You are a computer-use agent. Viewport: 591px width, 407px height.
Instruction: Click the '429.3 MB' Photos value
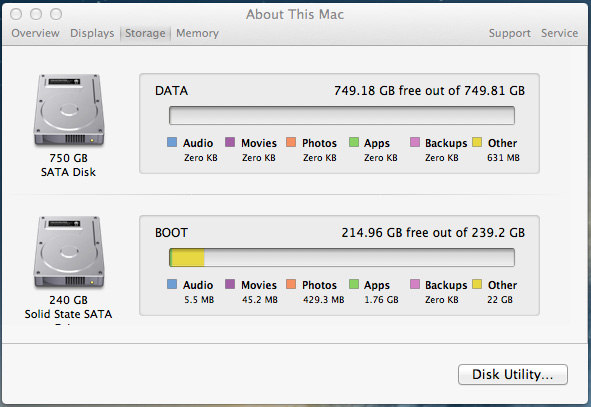[323, 300]
